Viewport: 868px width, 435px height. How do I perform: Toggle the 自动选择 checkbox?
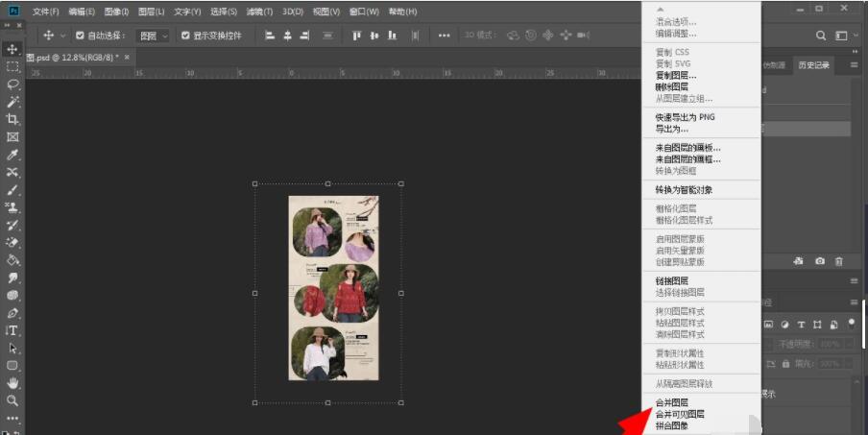(81, 36)
